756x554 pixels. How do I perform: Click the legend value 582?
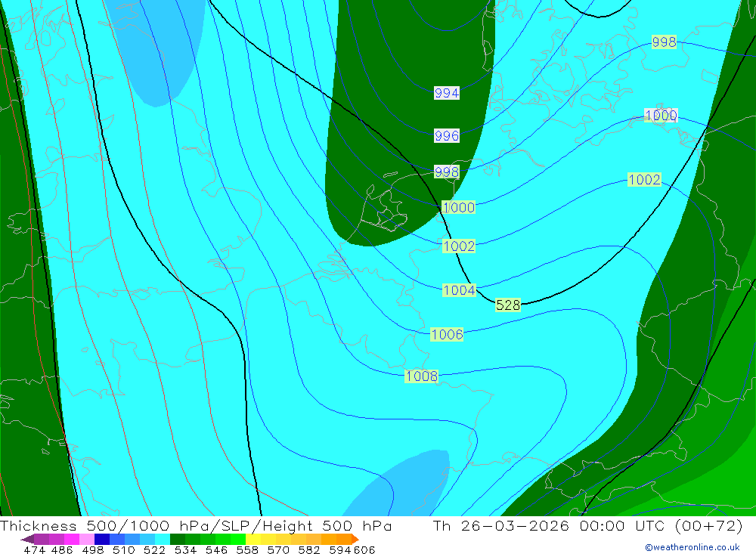tap(308, 549)
